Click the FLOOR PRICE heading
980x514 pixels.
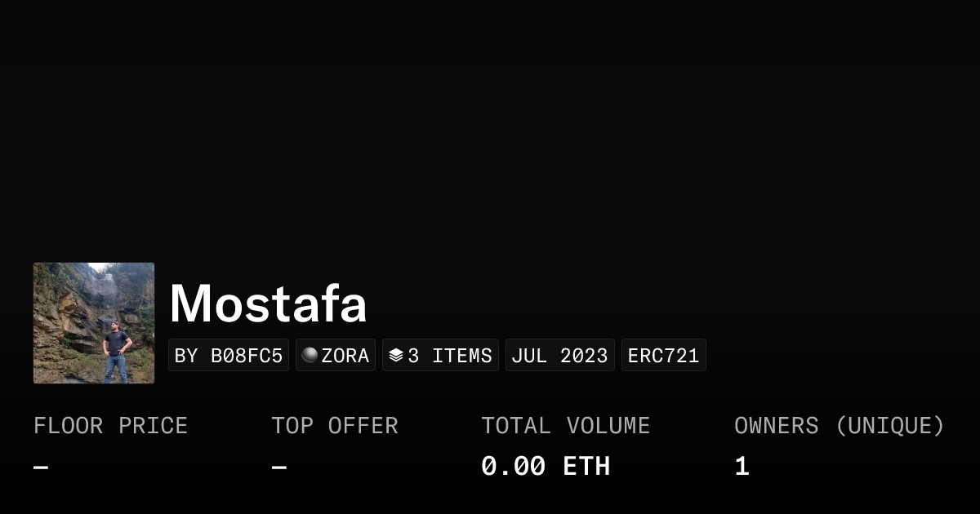pyautogui.click(x=110, y=426)
